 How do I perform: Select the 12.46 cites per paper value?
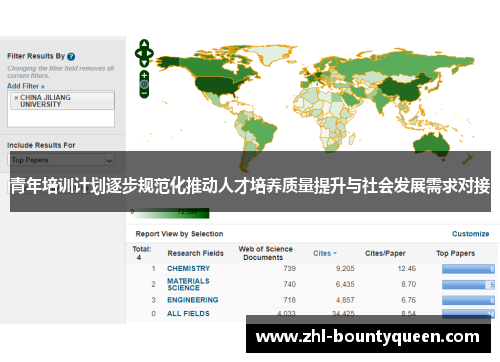click(x=407, y=268)
